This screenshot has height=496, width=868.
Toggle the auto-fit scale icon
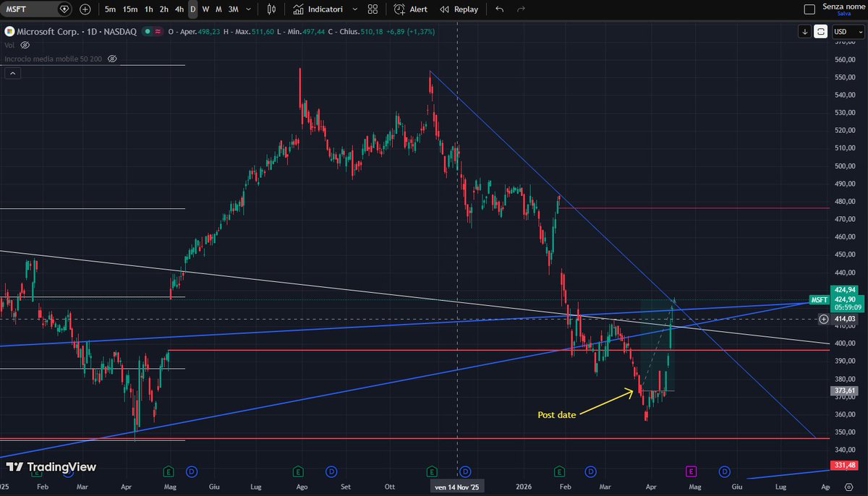click(x=821, y=32)
